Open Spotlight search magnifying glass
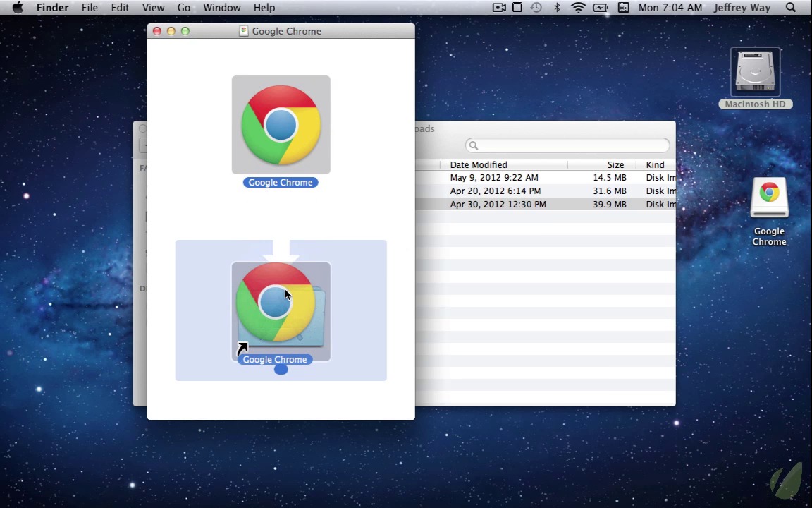This screenshot has height=508, width=812. [791, 8]
